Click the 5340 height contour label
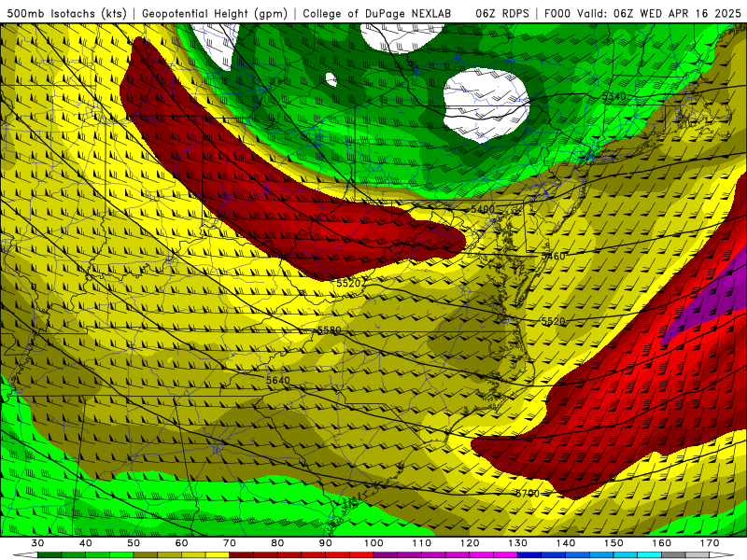747x560 pixels. (x=614, y=97)
